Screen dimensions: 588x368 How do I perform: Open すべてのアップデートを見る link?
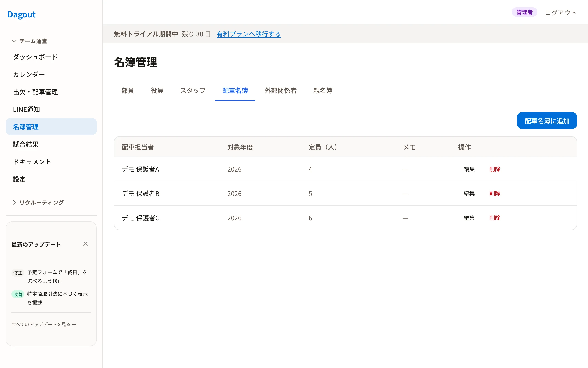click(44, 324)
